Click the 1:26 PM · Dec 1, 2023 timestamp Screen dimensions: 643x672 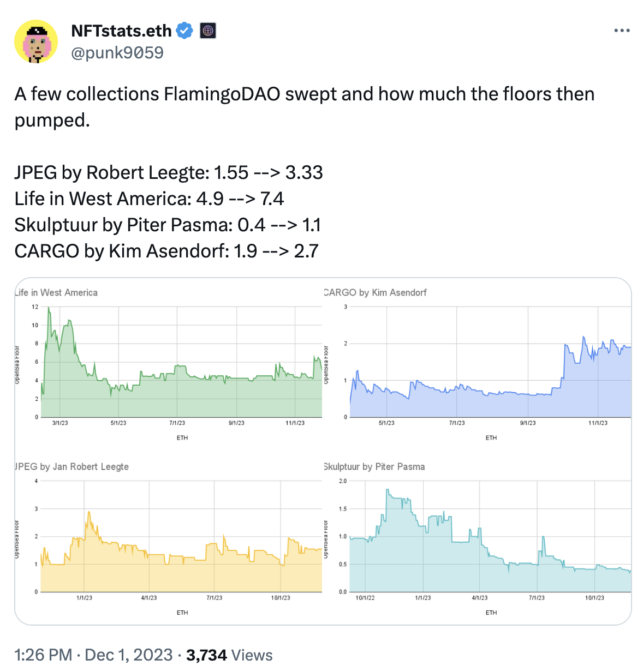point(94,655)
